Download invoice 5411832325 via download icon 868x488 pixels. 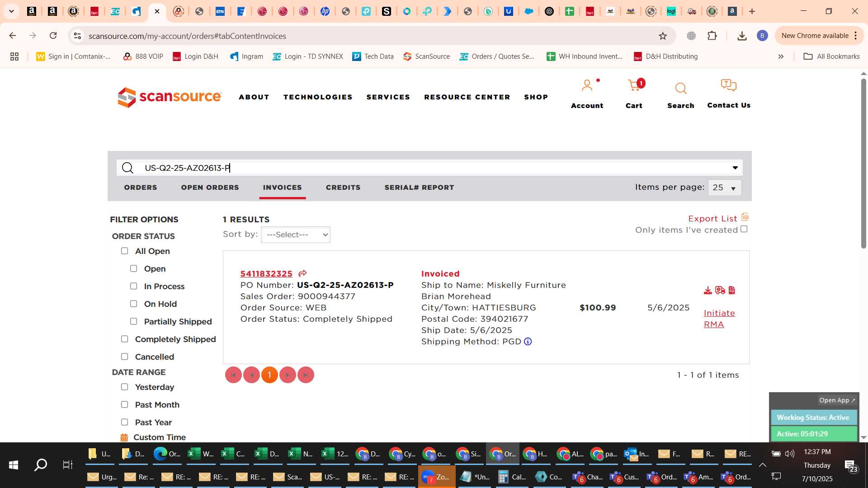[708, 290]
